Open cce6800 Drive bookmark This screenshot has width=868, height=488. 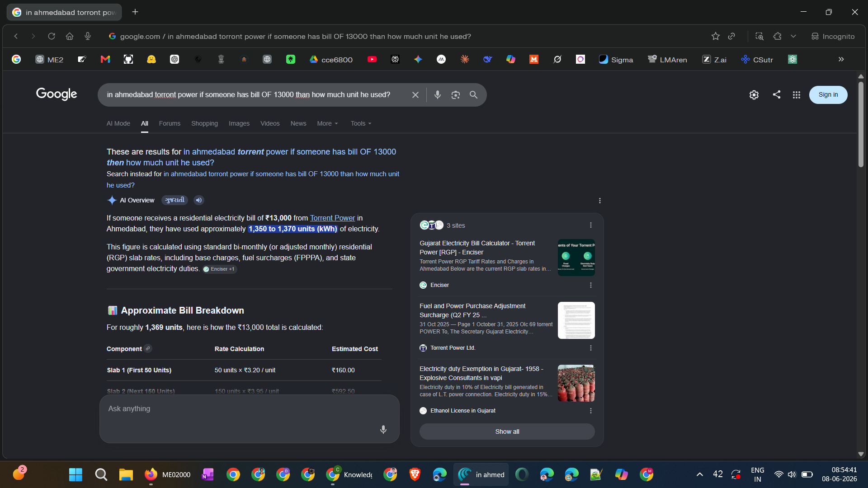click(x=331, y=59)
